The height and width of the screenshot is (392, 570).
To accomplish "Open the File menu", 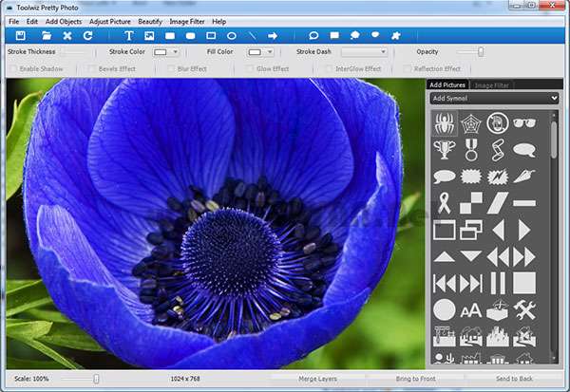I will [x=14, y=22].
